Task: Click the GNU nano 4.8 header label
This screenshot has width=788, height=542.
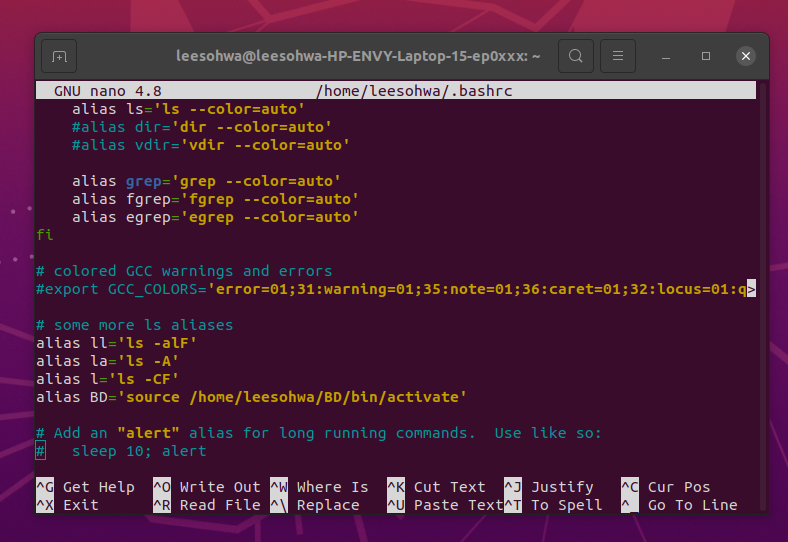Action: (x=108, y=91)
